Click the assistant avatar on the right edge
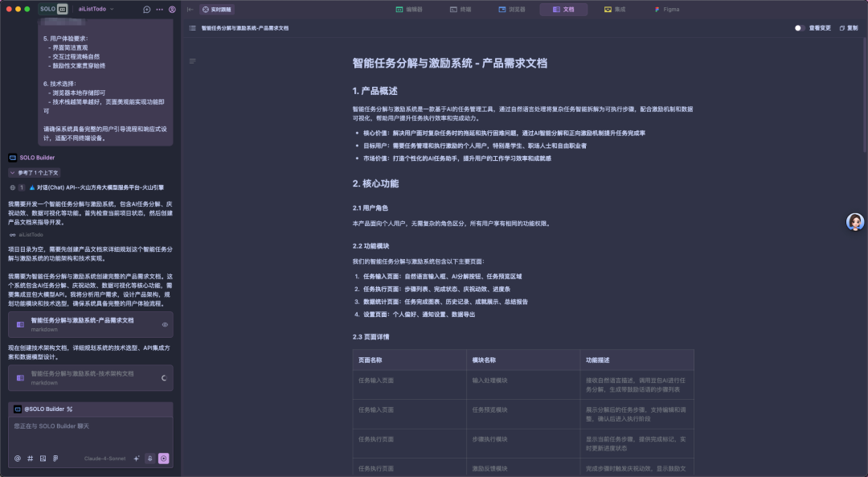The width and height of the screenshot is (868, 477). tap(854, 221)
